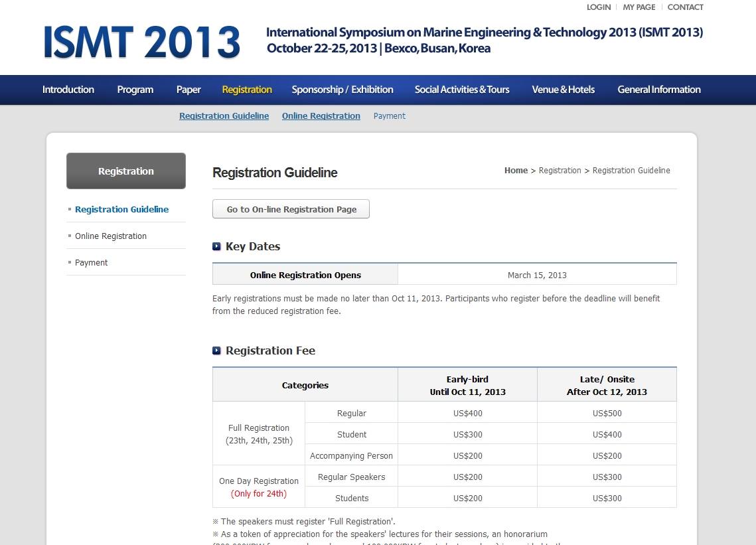Click Accompanying Person early-bird fee US$200
Viewport: 756px width, 545px height.
point(468,456)
